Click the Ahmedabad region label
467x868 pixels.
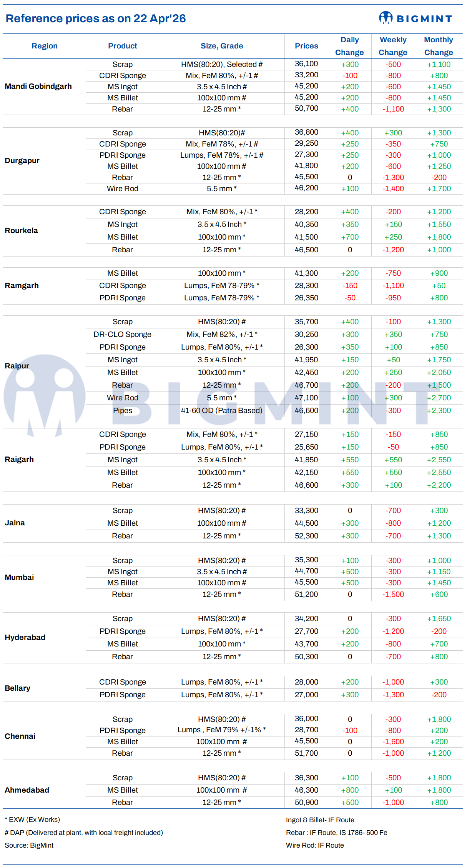click(x=27, y=790)
